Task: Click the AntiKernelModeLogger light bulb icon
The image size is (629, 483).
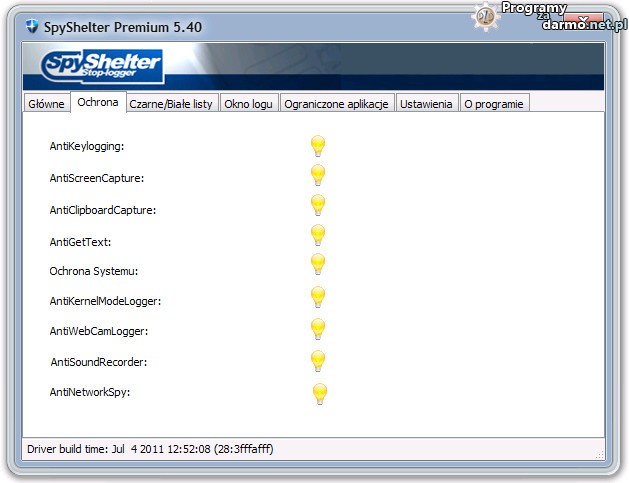Action: click(317, 297)
